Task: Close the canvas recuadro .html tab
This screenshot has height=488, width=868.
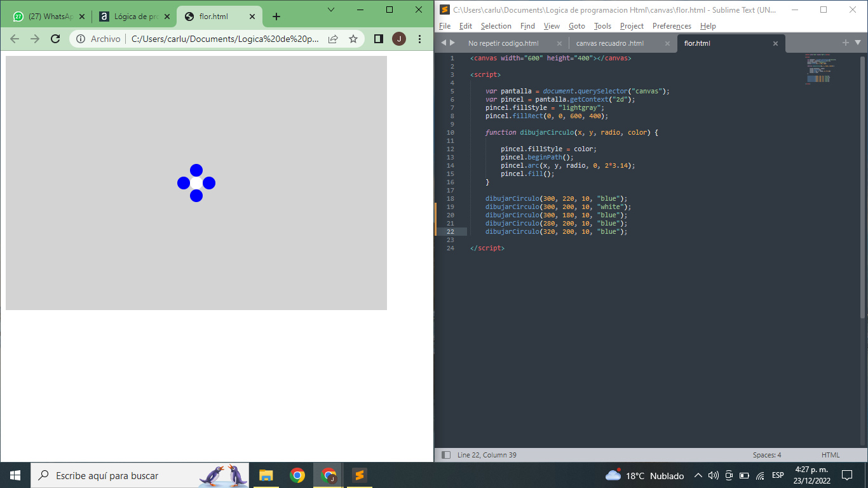Action: (667, 43)
